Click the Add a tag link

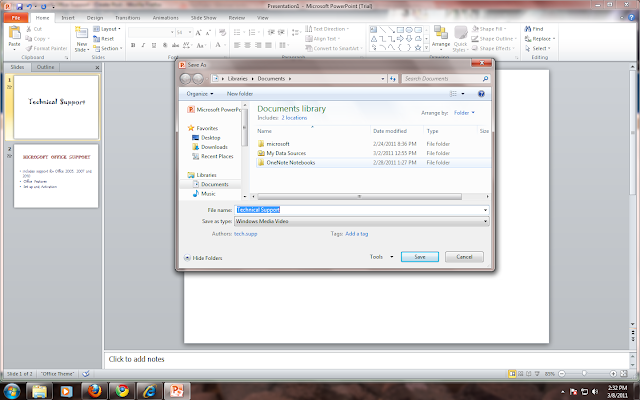tap(357, 234)
